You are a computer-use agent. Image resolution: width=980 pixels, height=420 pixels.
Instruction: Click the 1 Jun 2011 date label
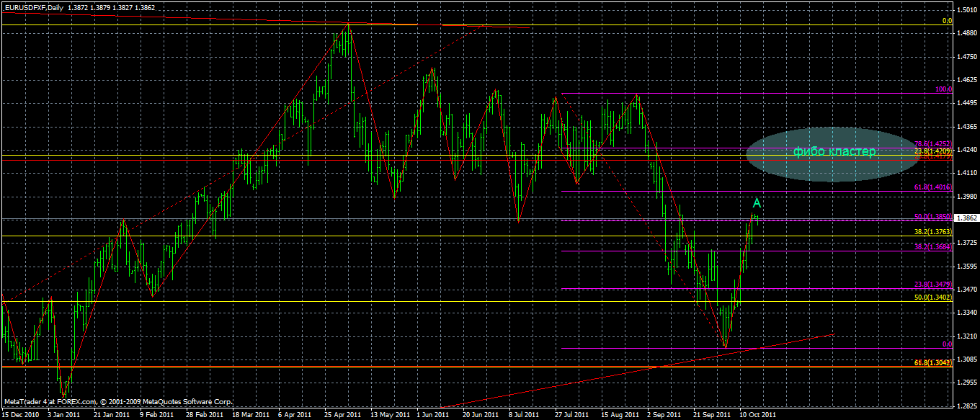pos(433,415)
